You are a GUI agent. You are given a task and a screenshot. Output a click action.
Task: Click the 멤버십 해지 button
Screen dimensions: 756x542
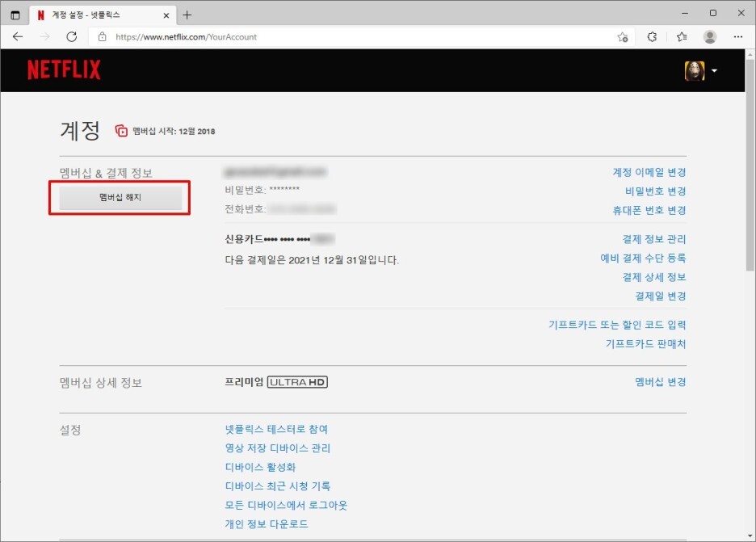[x=120, y=197]
